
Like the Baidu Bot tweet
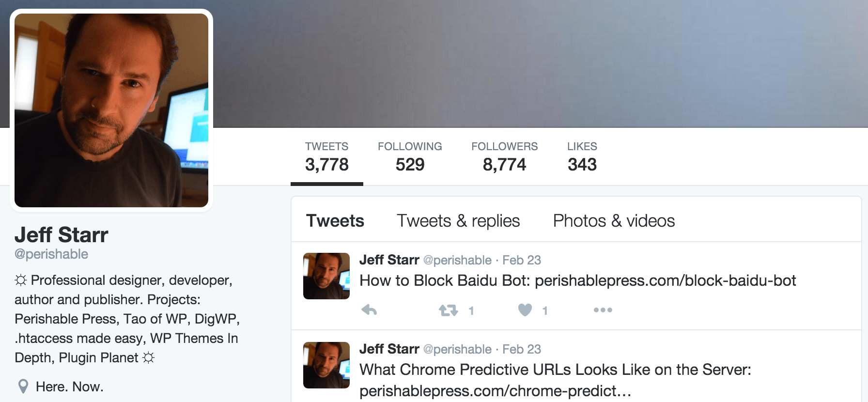point(525,310)
